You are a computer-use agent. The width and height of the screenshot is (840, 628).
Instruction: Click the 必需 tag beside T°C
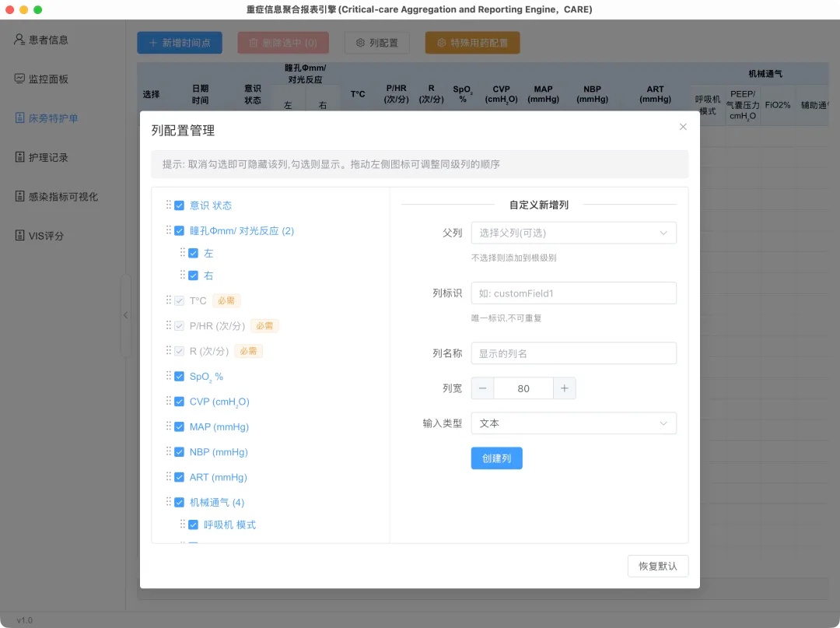(226, 300)
